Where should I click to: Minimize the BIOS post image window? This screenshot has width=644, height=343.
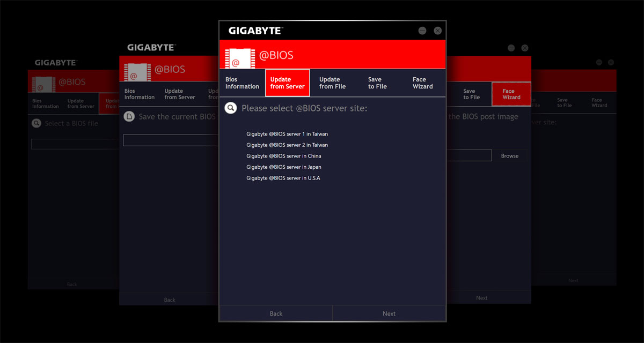click(511, 48)
